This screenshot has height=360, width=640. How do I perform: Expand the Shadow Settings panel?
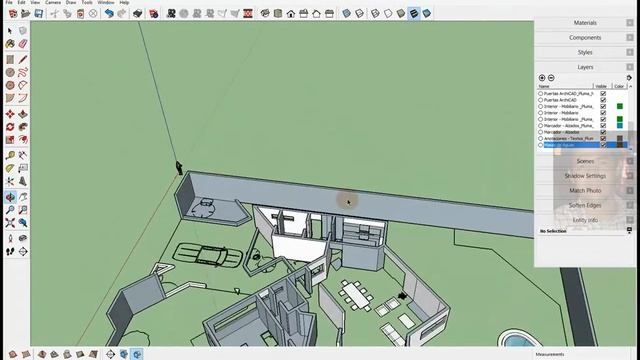point(585,176)
